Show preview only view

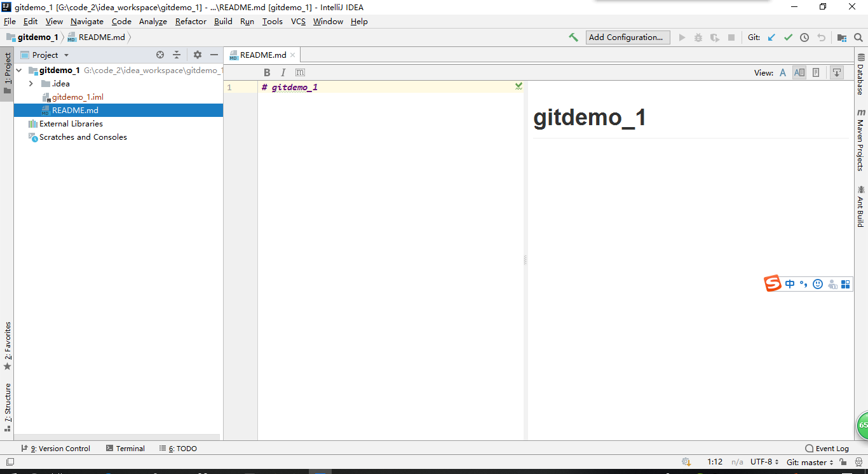click(x=816, y=72)
